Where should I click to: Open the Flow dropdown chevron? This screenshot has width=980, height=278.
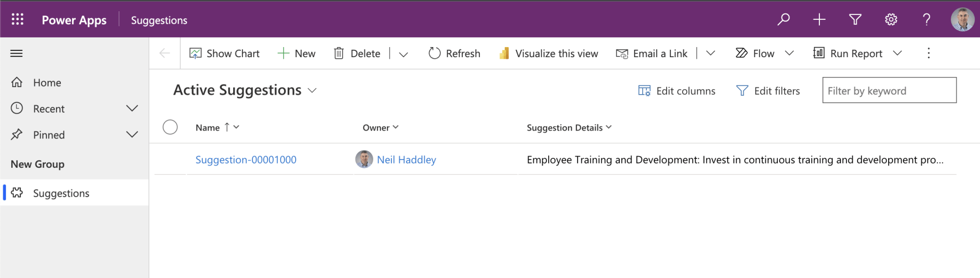pos(789,53)
